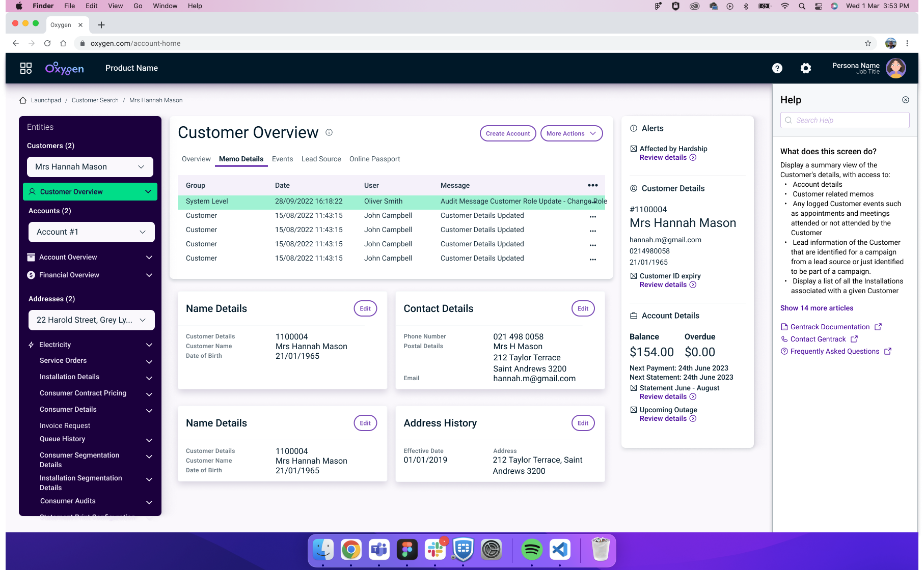Toggle the Customer ID expiry checkbox
The width and height of the screenshot is (924, 570).
pyautogui.click(x=633, y=276)
